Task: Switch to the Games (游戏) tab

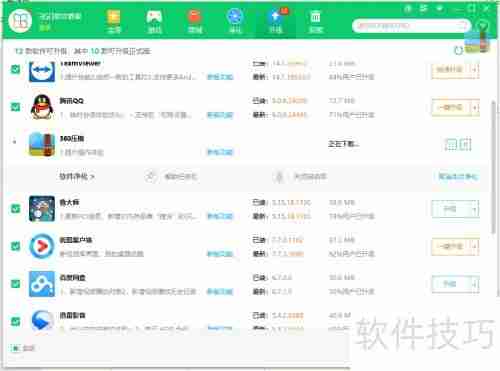Action: pyautogui.click(x=154, y=21)
